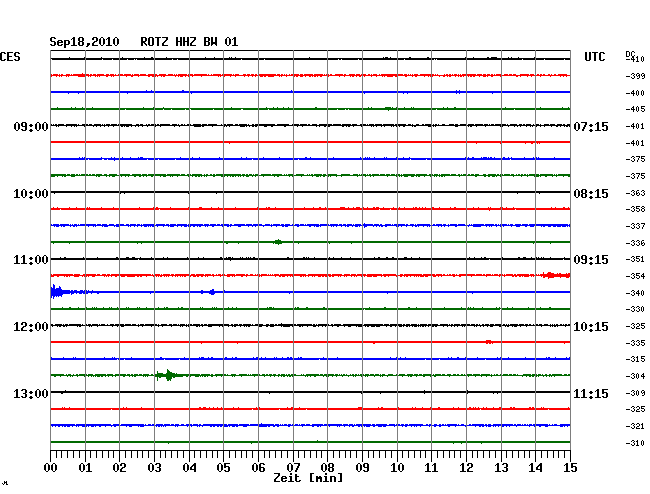Select the DC offset value -321
Screen dimensions: 650x494
635,426
